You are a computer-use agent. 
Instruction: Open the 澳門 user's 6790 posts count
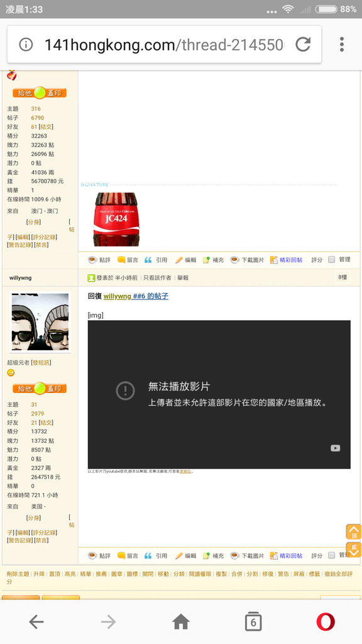37,118
